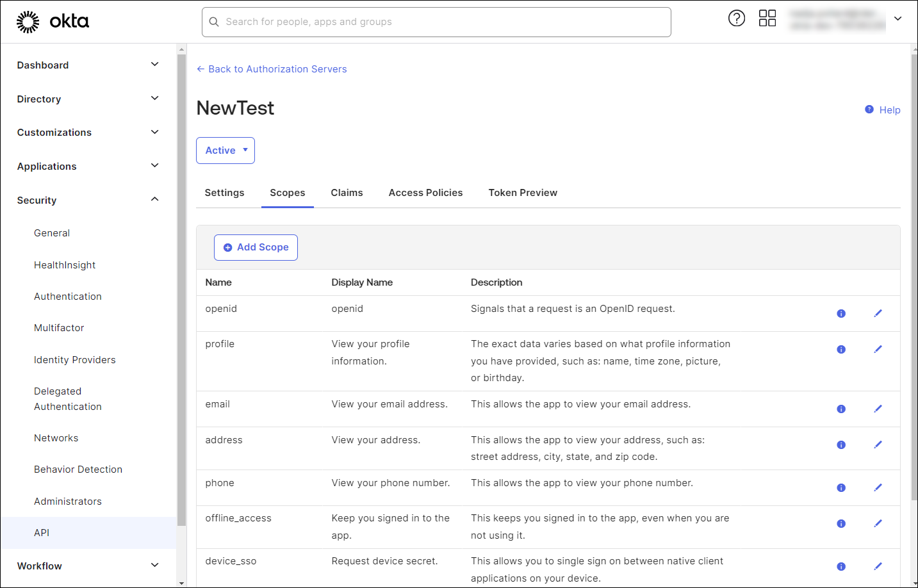Screen dimensions: 918x588
Task: Expand the Applications menu chevron
Action: coord(154,165)
